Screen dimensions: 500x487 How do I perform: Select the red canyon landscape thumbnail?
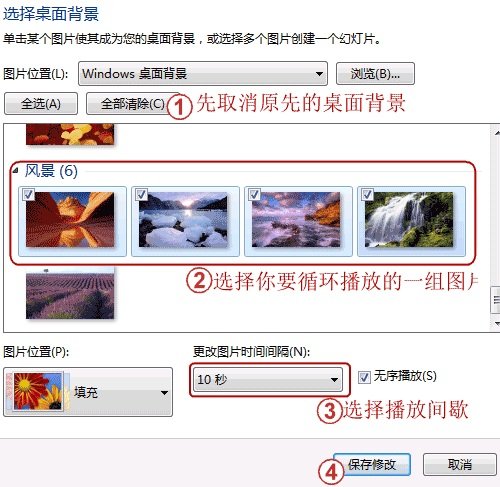[x=70, y=220]
